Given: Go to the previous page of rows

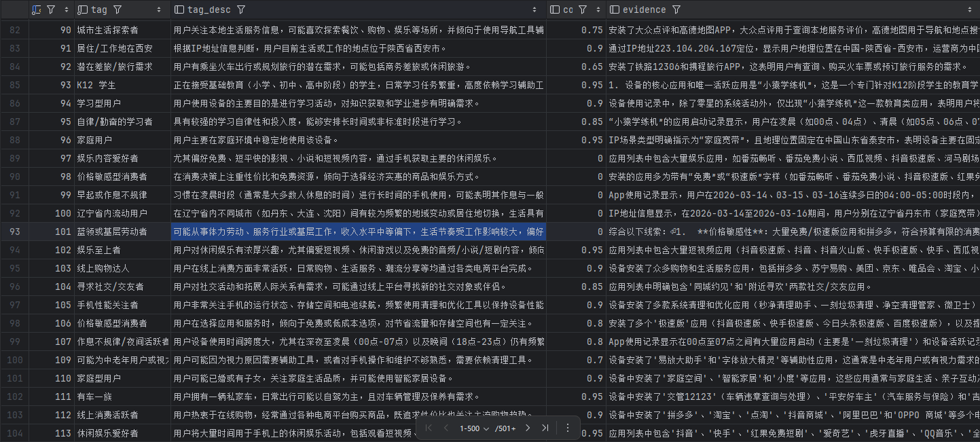Looking at the screenshot, I should click(x=446, y=428).
